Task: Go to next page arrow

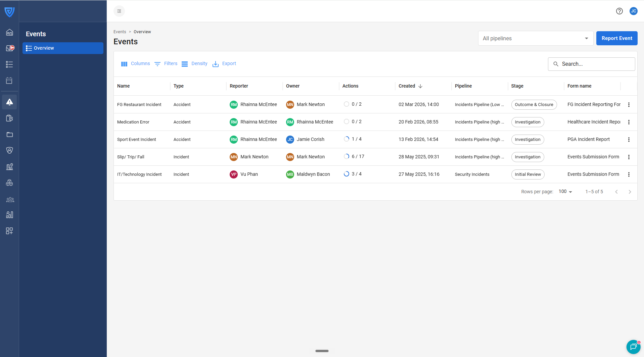Action: click(x=630, y=192)
